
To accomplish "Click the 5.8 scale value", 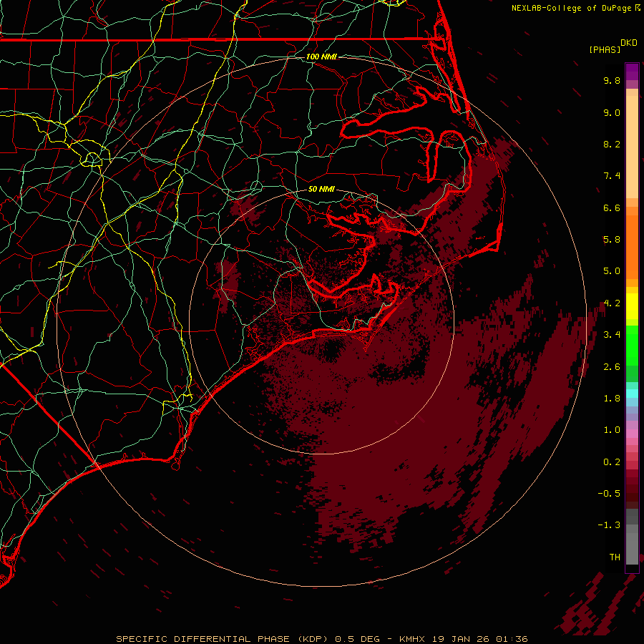I will coord(612,240).
